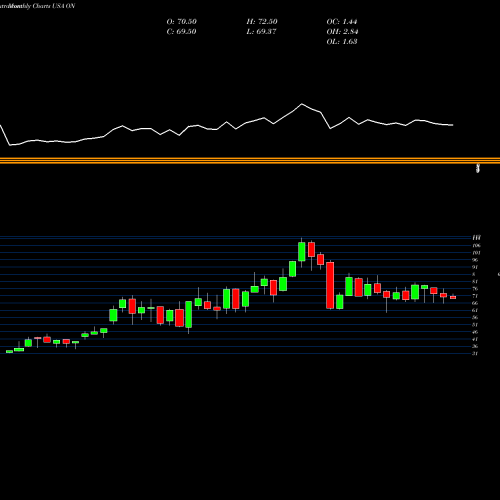Select the tallest red candlestick after the peak
The image size is (500, 500).
tap(330, 285)
